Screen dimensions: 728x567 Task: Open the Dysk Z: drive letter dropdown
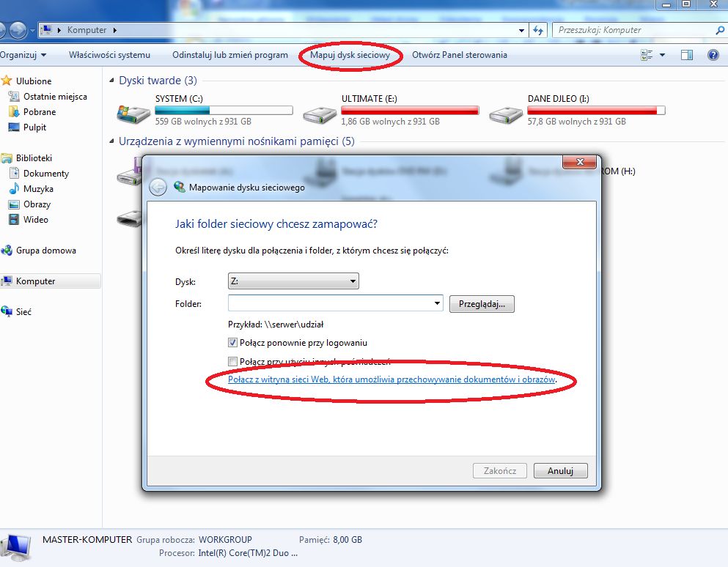(353, 281)
